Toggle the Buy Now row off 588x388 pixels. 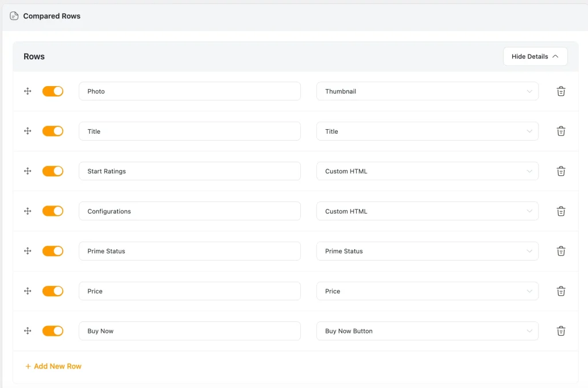[52, 331]
